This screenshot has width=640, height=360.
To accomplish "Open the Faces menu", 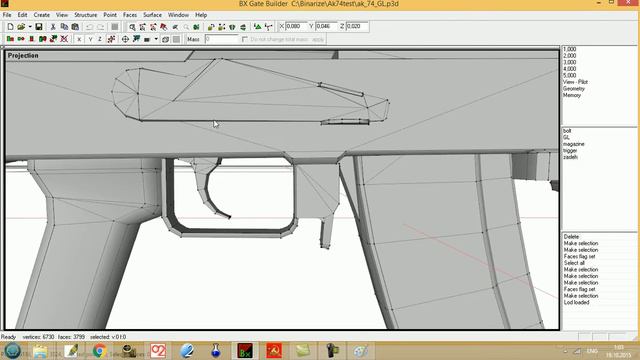I will tap(130, 15).
